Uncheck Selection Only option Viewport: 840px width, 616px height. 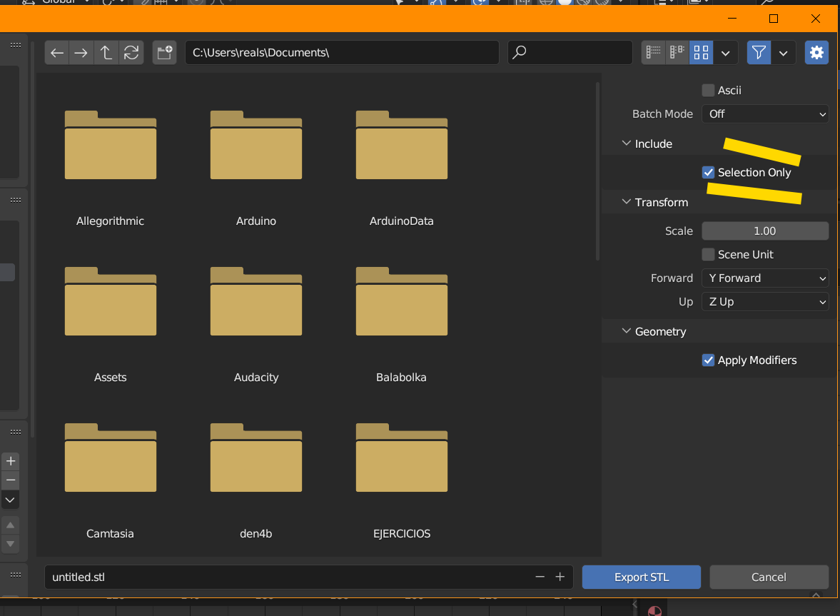pos(708,173)
